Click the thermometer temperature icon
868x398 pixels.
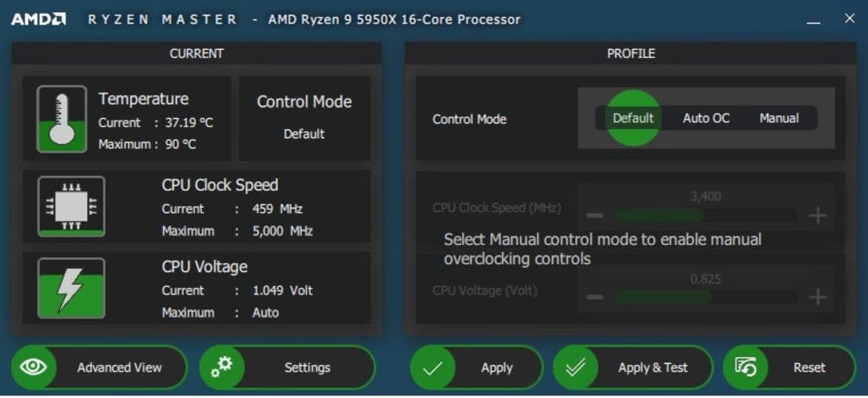coord(62,120)
